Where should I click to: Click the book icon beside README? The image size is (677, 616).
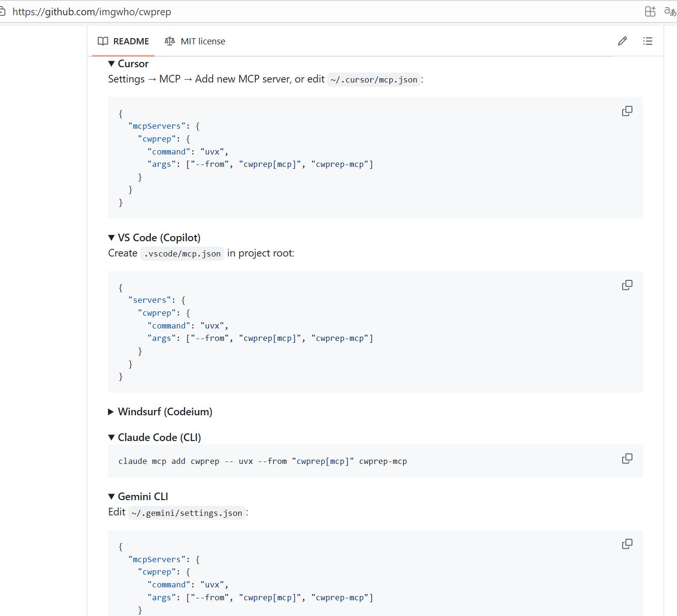tap(103, 41)
